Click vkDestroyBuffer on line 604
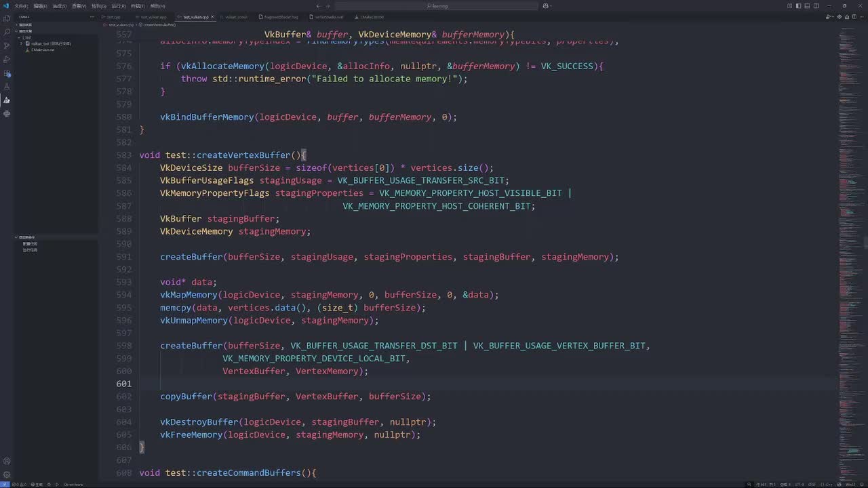Viewport: 868px width, 488px height. coord(199,422)
